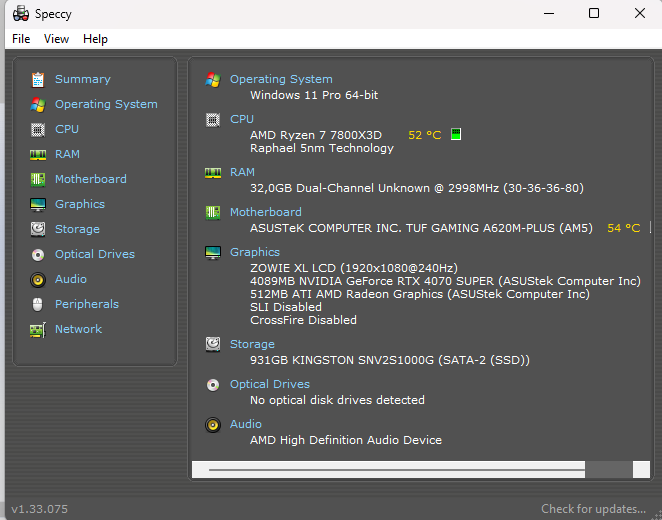Click the Operating System Windows flag sidebar icon
Screen dimensions: 662x520
point(38,104)
